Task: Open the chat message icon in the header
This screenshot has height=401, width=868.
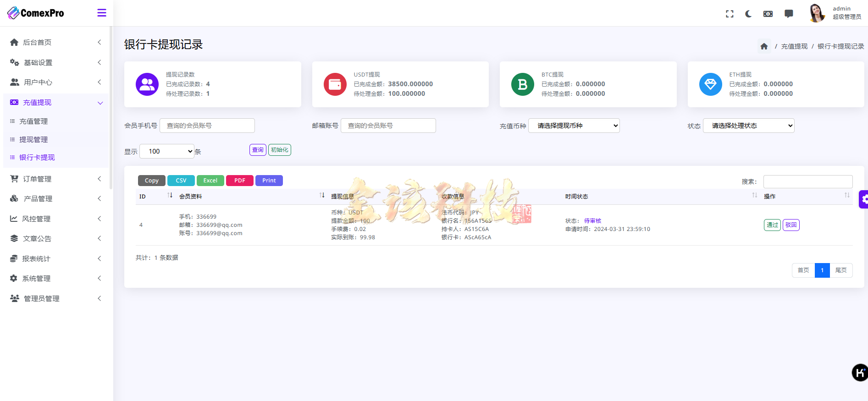Action: [789, 14]
